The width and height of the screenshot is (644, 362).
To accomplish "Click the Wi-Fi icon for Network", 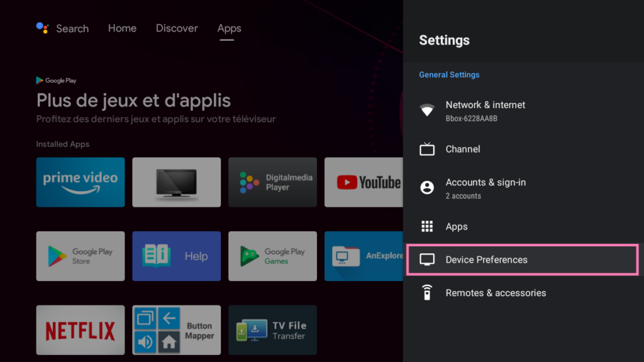I will 427,110.
